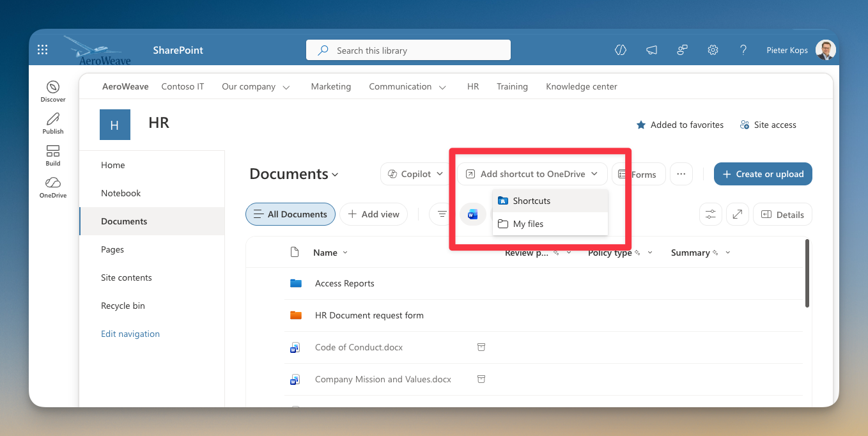The width and height of the screenshot is (868, 436).
Task: Open the Details pane button
Action: [x=782, y=214]
